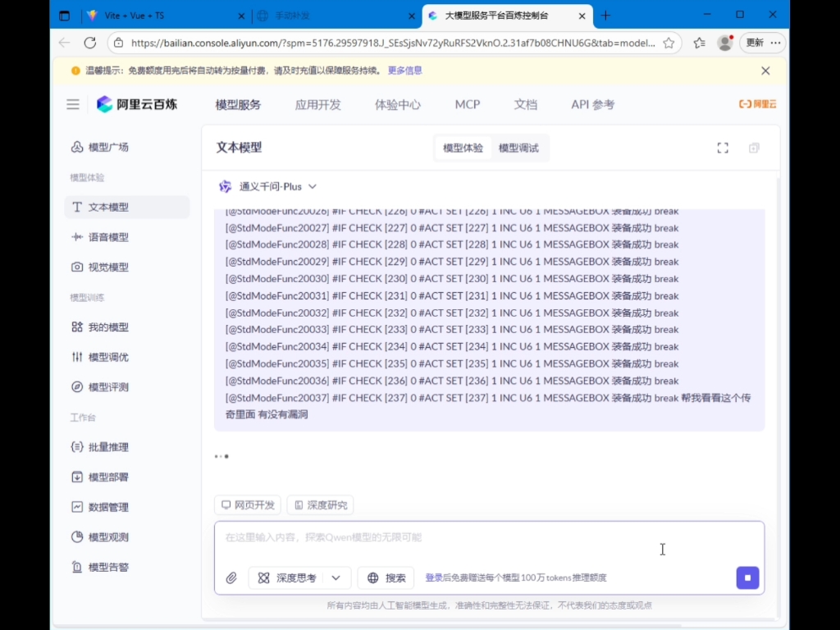Open 模型部署 in the sidebar
Screen dimensions: 840x630
(100, 477)
